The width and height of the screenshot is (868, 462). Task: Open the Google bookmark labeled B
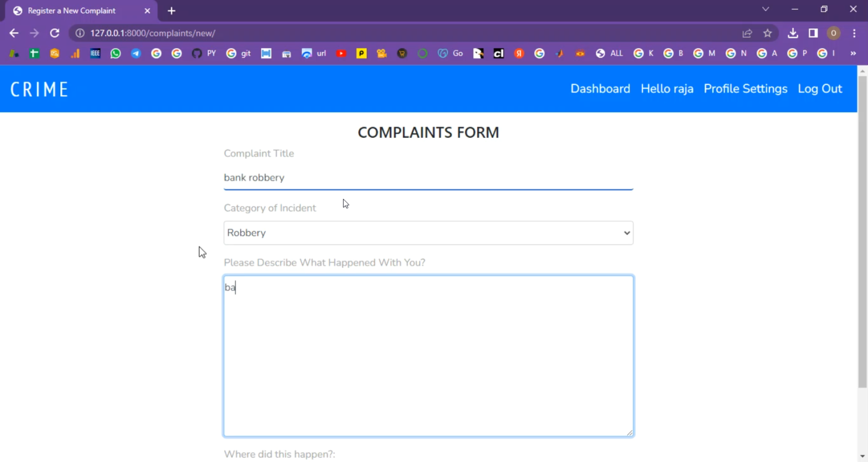pos(674,53)
